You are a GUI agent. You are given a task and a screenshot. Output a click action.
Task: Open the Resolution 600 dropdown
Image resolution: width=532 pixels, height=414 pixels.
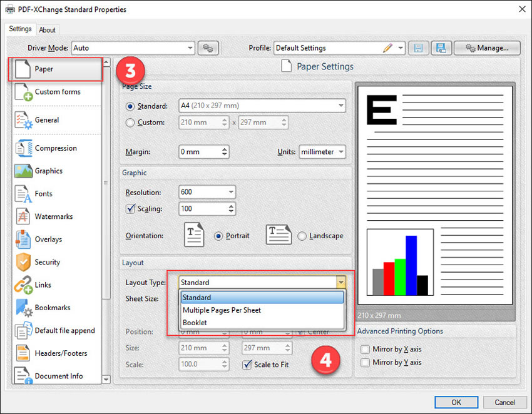(x=207, y=192)
